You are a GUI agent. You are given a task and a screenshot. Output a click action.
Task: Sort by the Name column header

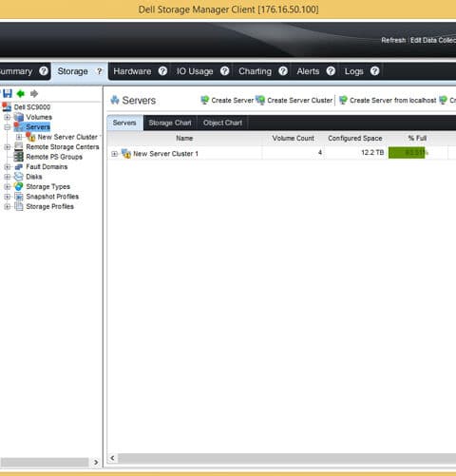click(x=184, y=138)
